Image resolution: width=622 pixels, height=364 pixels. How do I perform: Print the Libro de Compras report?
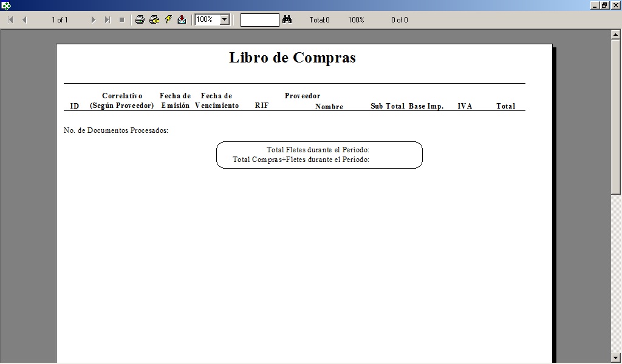pos(140,19)
